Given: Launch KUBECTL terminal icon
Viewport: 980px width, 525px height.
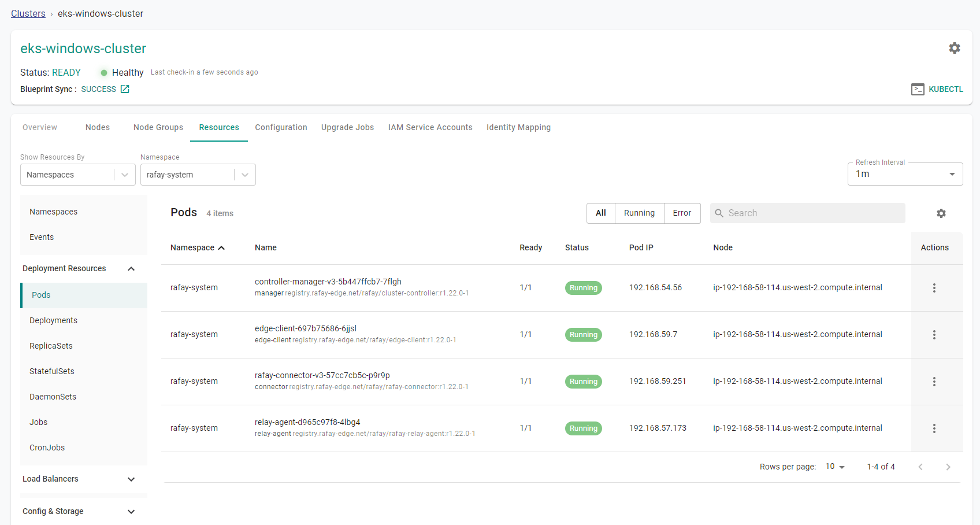Looking at the screenshot, I should coord(918,89).
